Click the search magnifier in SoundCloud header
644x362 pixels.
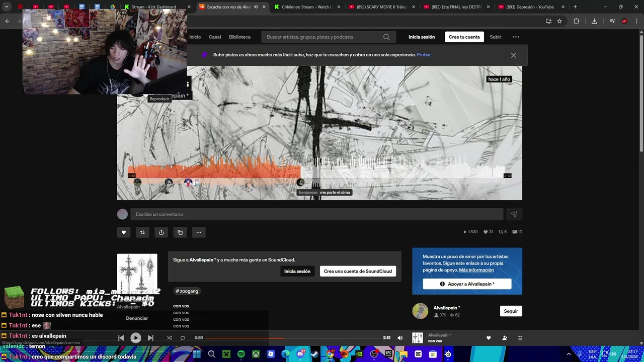pyautogui.click(x=386, y=37)
